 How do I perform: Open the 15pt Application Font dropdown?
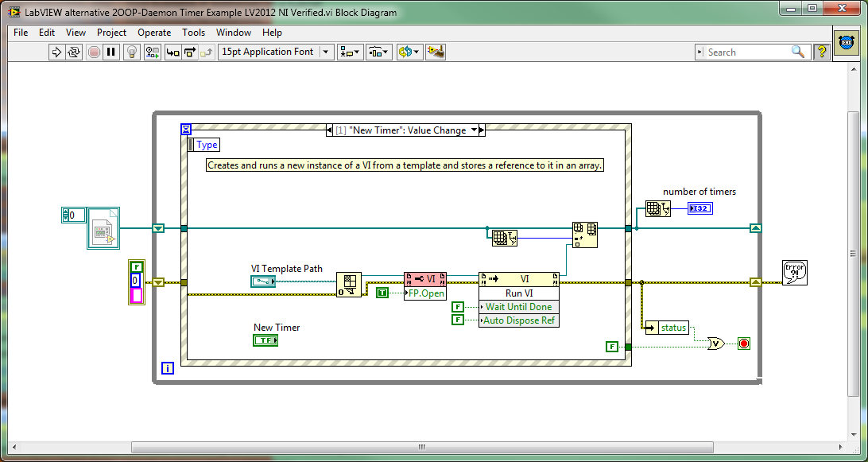[x=276, y=52]
